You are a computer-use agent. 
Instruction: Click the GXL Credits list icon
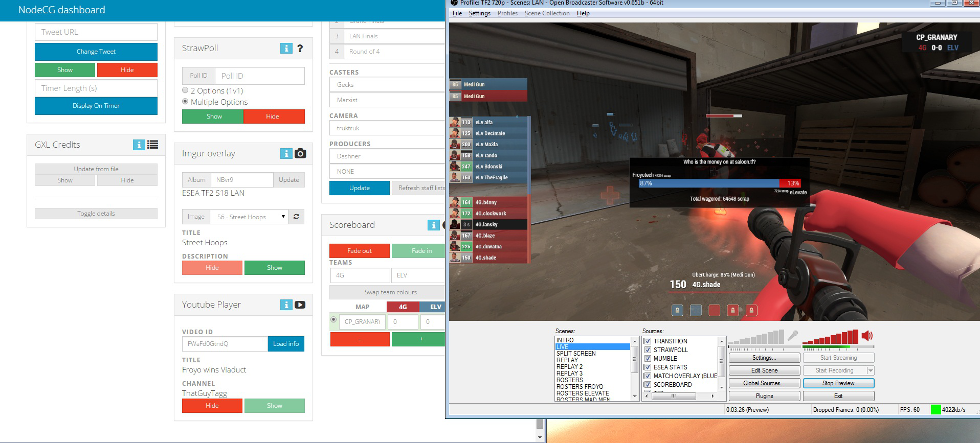point(152,145)
